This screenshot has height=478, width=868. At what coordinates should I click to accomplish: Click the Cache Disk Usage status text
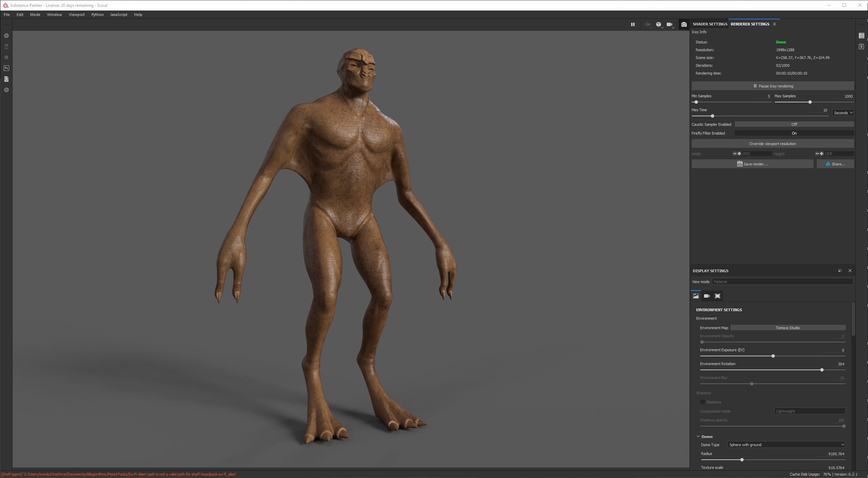(810, 474)
